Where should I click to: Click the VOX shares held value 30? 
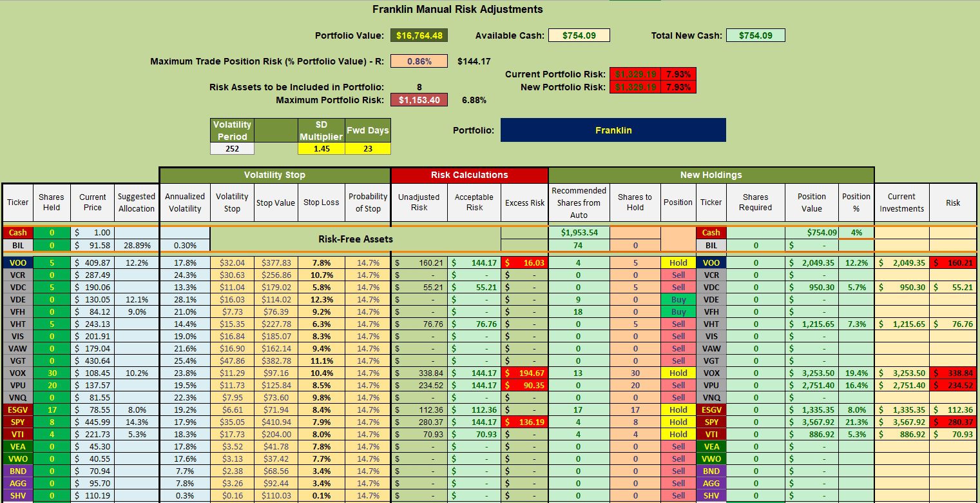pos(52,373)
